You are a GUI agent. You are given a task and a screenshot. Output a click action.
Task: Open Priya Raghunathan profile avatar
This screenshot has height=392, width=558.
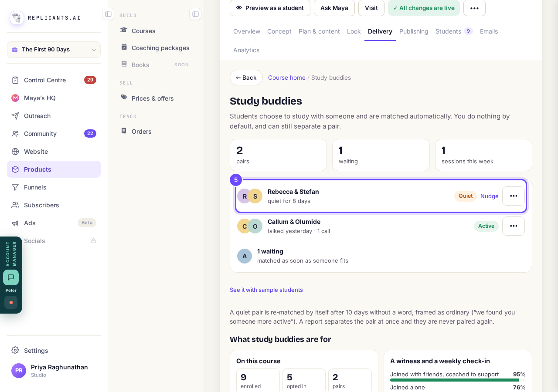(19, 371)
